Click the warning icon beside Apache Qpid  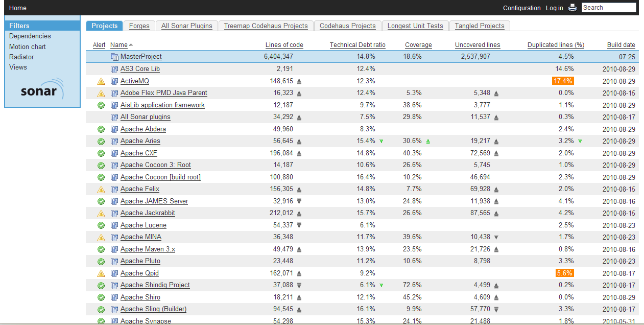(x=101, y=273)
